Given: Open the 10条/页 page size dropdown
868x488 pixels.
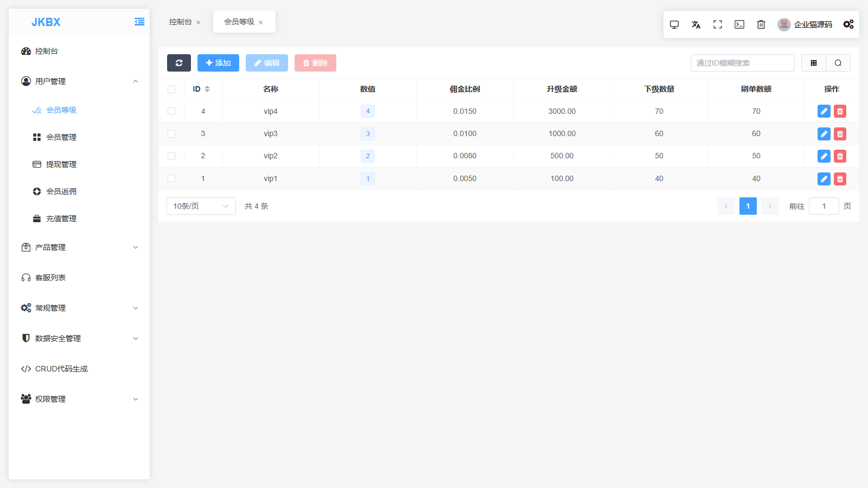Looking at the screenshot, I should coord(201,206).
